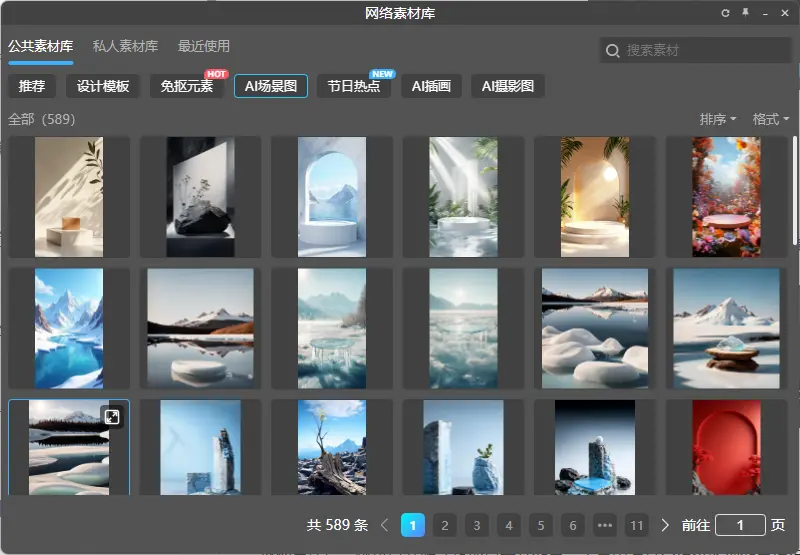
Task: Go to next page with right arrow
Action: point(665,525)
